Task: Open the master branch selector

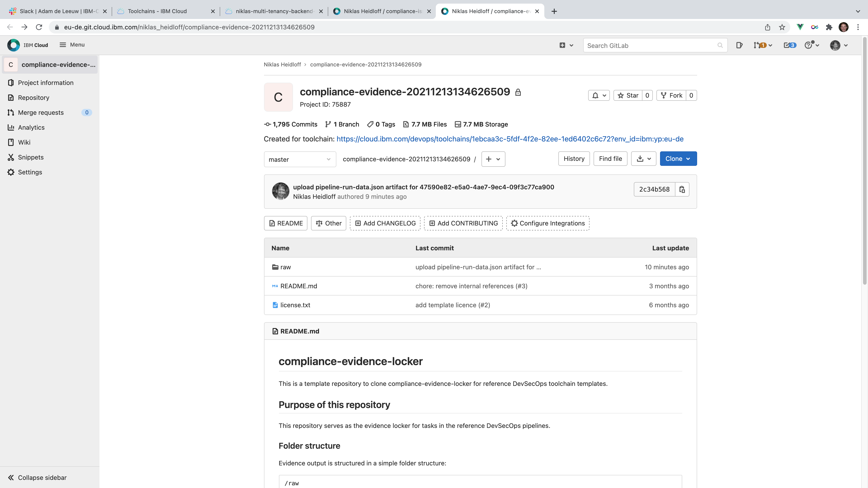Action: click(x=300, y=159)
